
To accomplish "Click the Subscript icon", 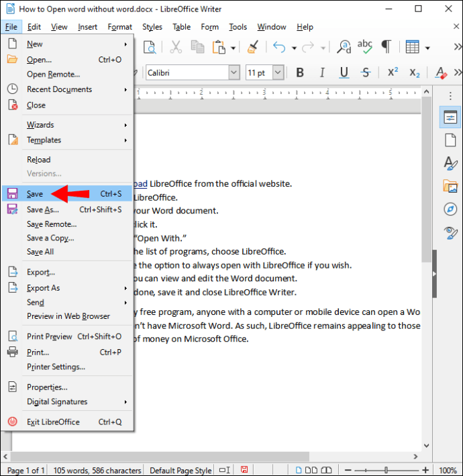I will 415,73.
